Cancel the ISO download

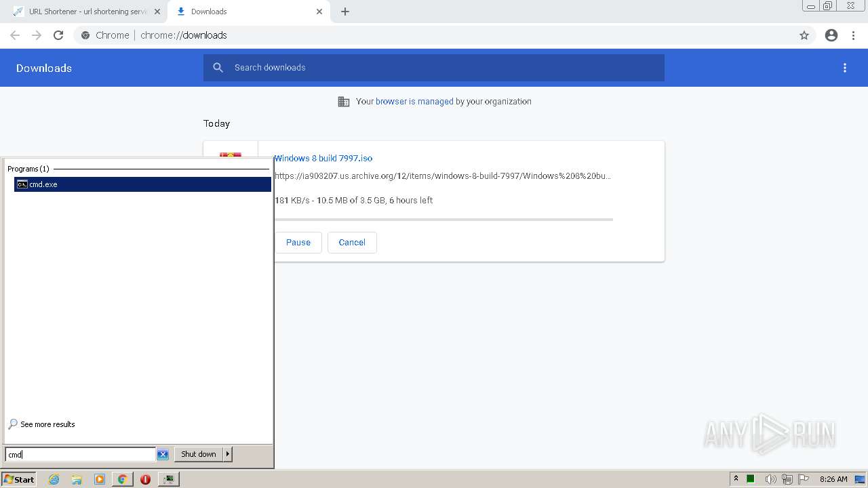[352, 243]
